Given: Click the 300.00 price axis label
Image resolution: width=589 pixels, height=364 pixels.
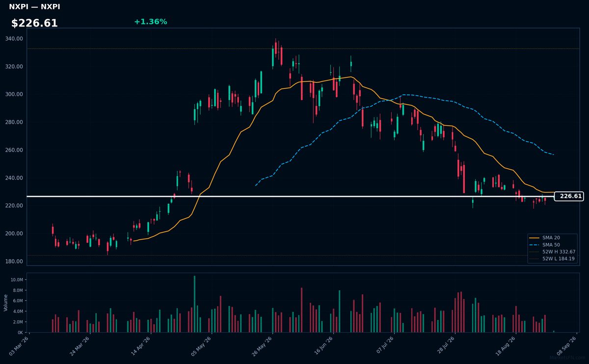Looking at the screenshot, I should (14, 94).
